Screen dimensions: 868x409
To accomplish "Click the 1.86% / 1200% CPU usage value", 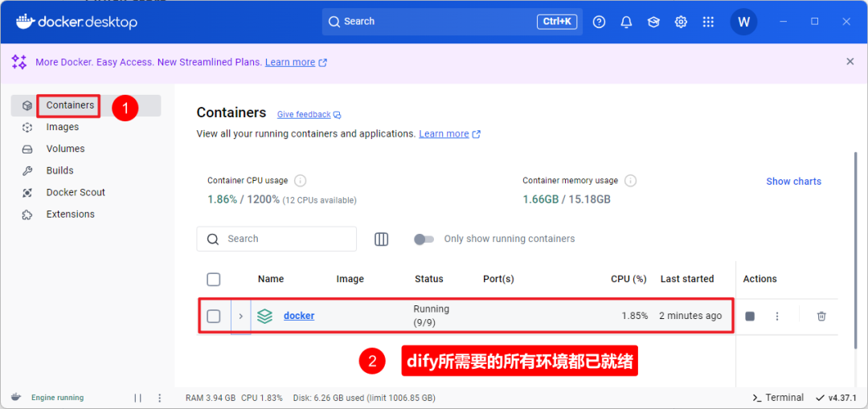I will click(x=244, y=199).
